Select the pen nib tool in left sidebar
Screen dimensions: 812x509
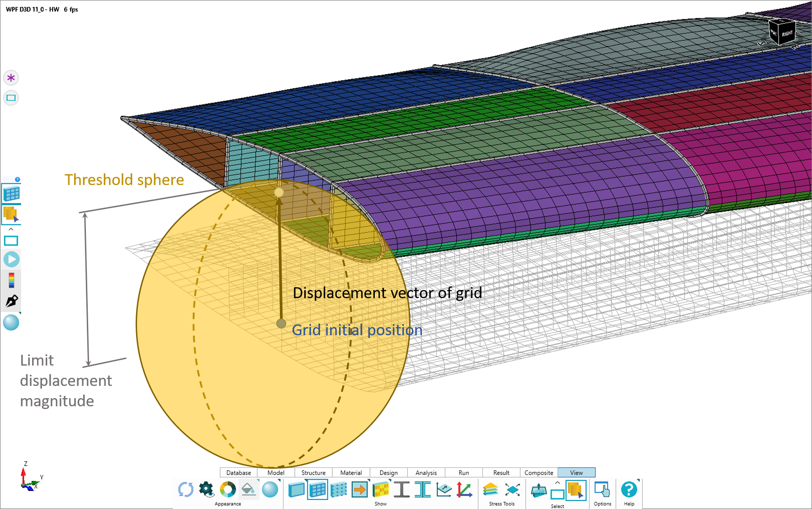click(11, 301)
